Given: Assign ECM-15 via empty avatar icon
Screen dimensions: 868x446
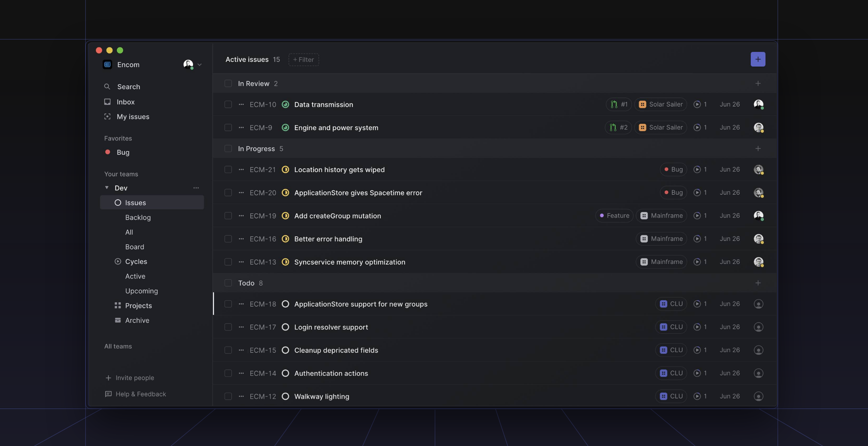Looking at the screenshot, I should 759,350.
